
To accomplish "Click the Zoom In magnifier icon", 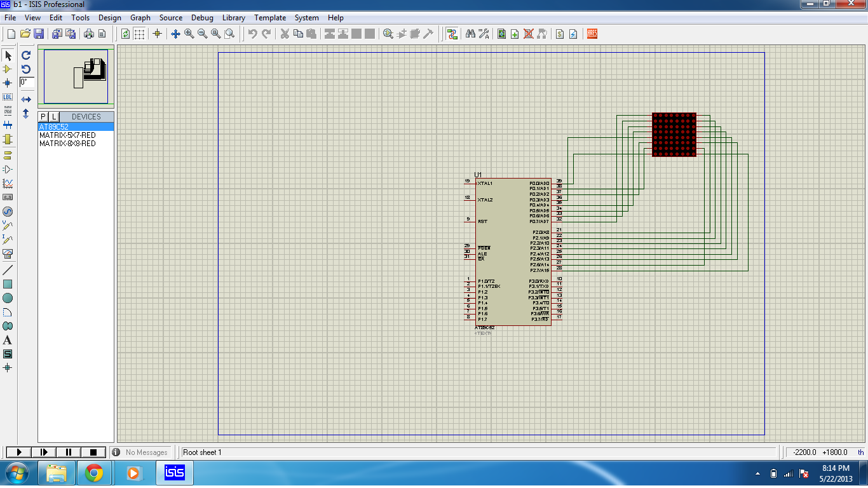I will (189, 34).
